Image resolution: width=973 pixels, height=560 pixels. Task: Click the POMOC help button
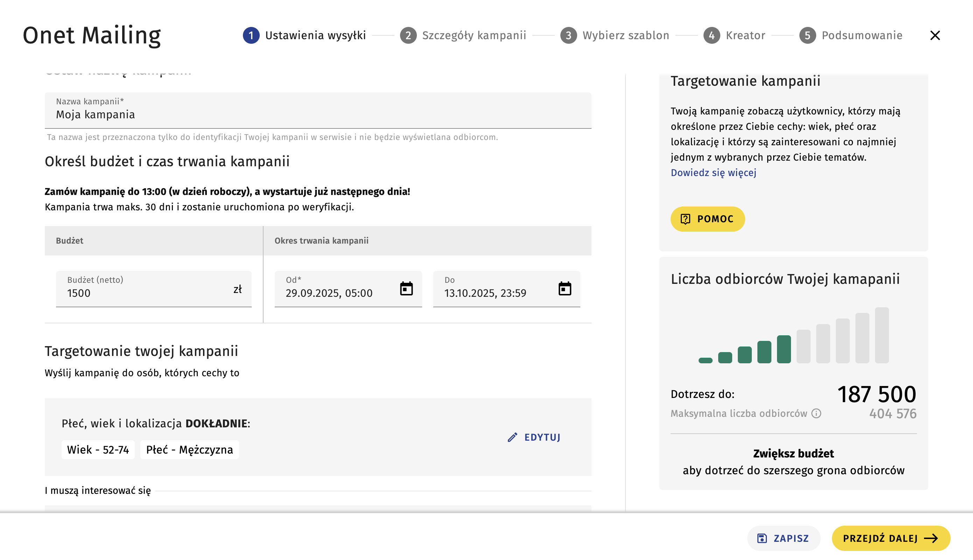(708, 219)
